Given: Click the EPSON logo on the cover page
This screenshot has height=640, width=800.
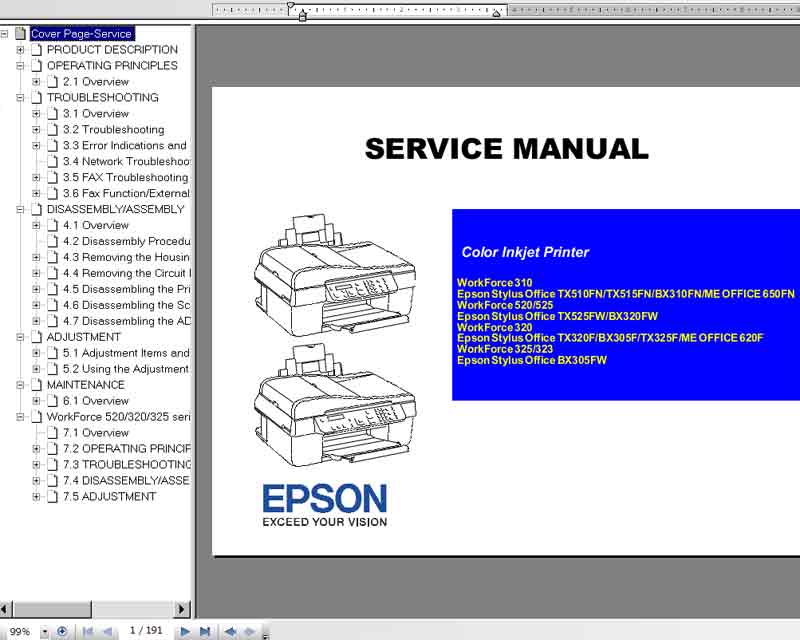Looking at the screenshot, I should pos(324,499).
